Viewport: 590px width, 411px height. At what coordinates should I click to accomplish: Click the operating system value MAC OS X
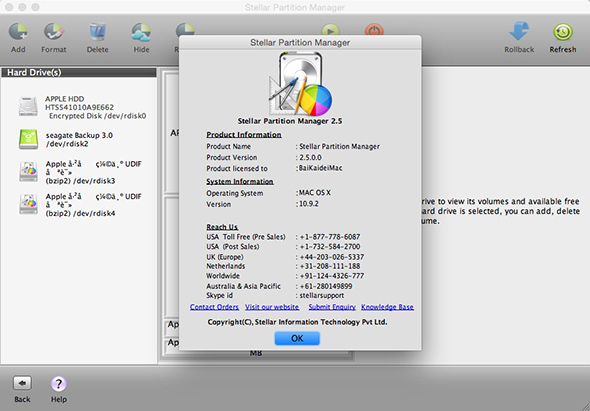315,193
